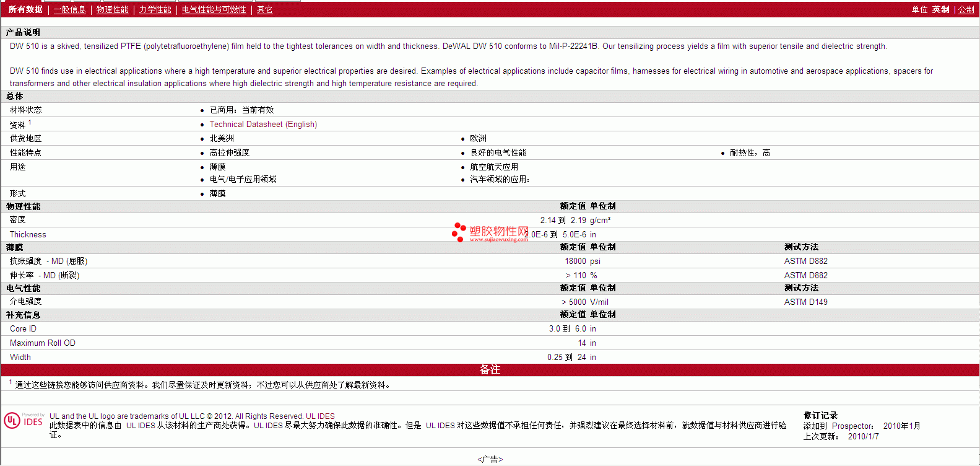980x466 pixels.
Task: Click the 良好的电气性能 feature
Action: click(498, 152)
